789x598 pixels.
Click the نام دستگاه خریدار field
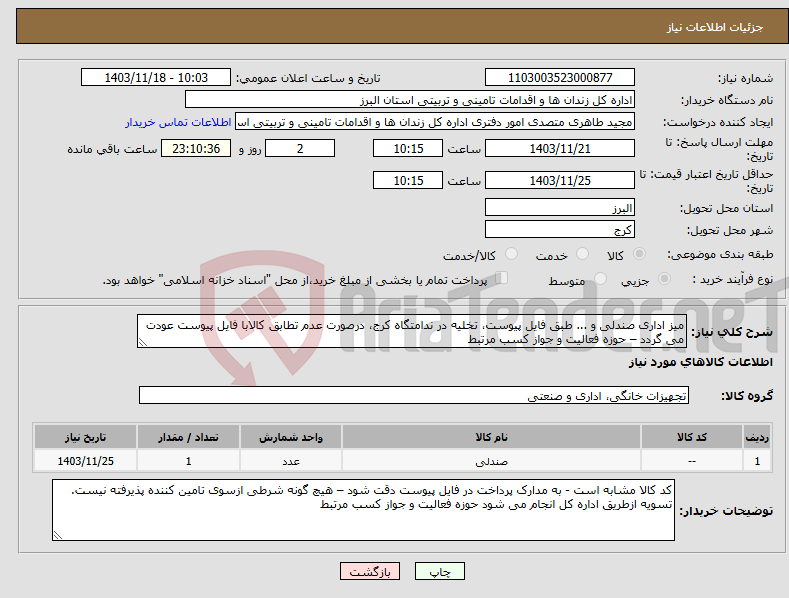pos(410,100)
